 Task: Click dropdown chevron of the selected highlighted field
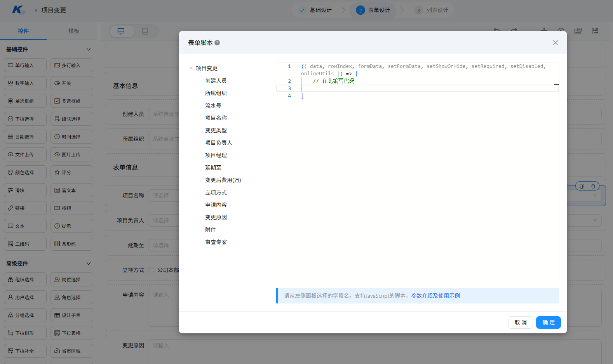(x=595, y=196)
